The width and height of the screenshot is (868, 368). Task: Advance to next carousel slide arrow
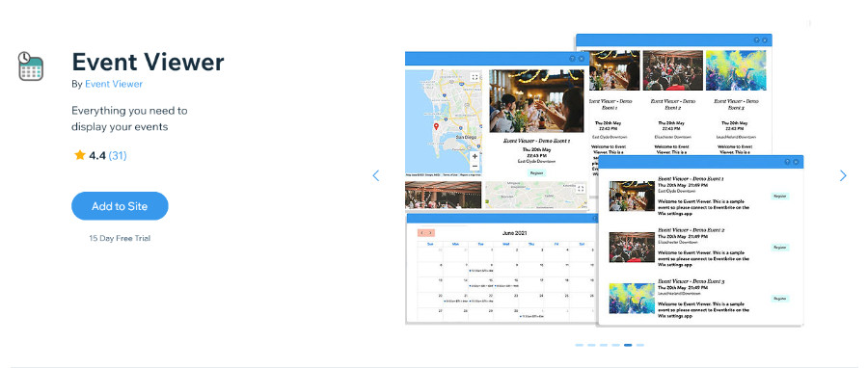(x=843, y=175)
